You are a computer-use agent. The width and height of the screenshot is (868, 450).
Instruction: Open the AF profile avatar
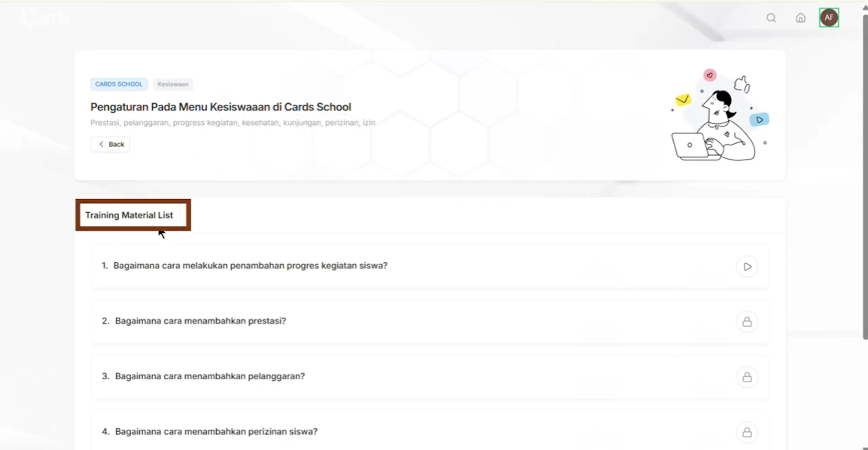[x=829, y=18]
